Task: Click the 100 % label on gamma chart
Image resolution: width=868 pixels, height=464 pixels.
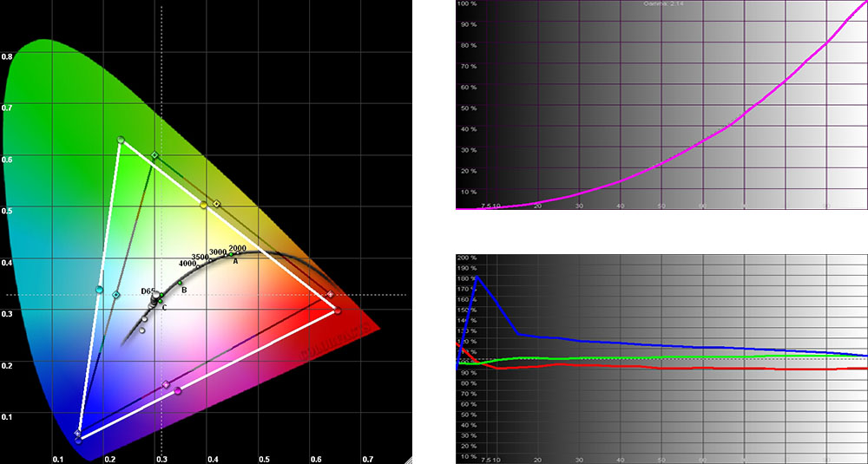Action: [466, 4]
